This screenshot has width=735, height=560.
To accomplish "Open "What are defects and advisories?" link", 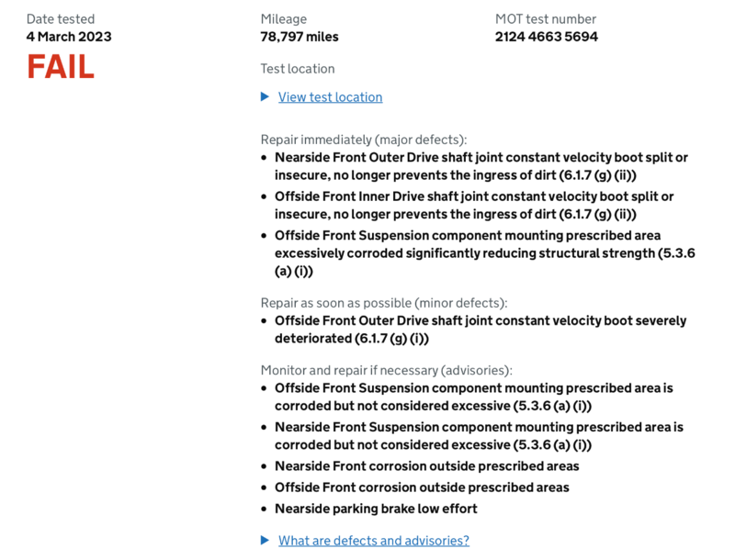I will [x=373, y=541].
